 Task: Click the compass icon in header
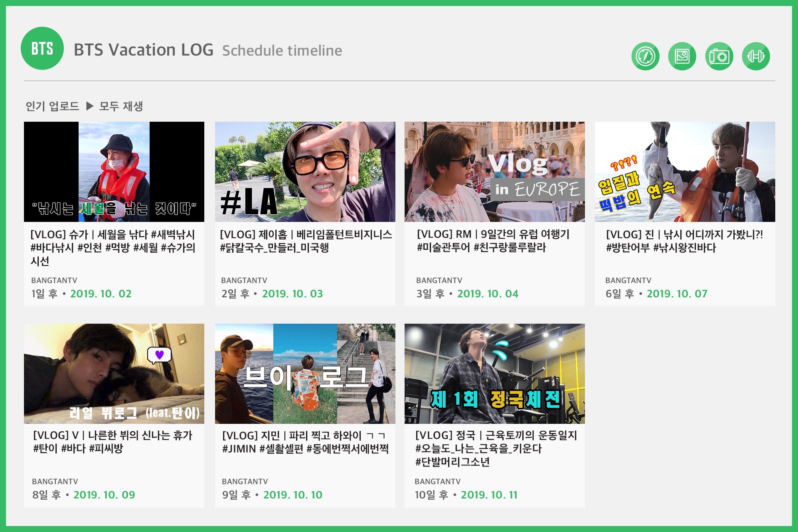[645, 56]
